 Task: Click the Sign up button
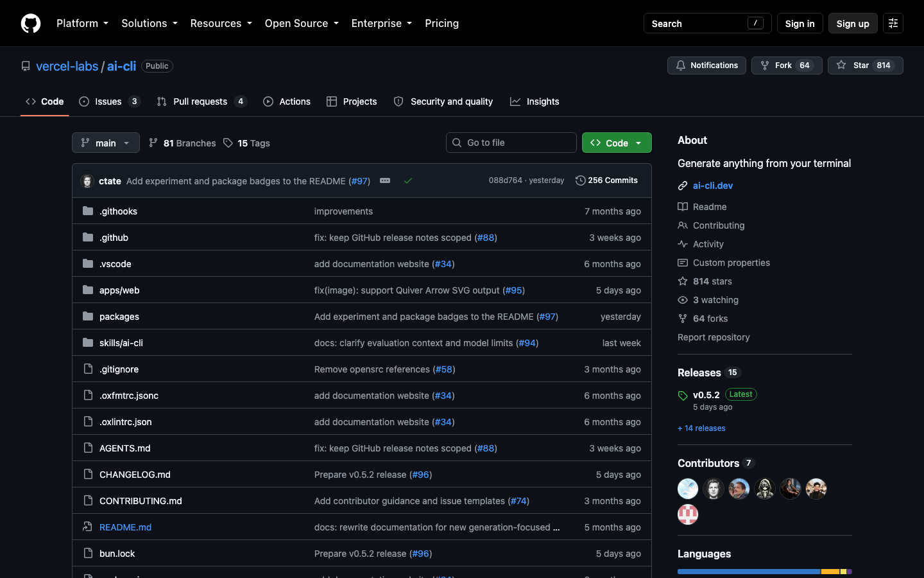(x=853, y=23)
